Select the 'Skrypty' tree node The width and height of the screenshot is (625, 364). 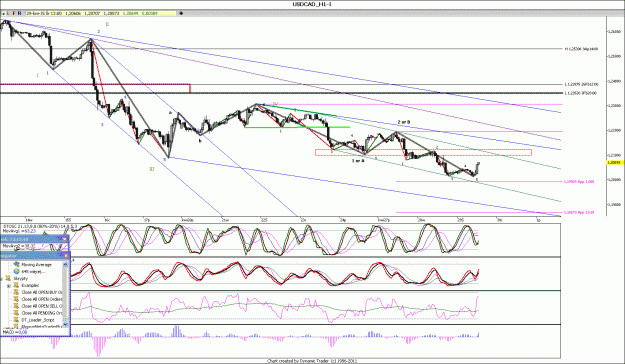[x=20, y=278]
